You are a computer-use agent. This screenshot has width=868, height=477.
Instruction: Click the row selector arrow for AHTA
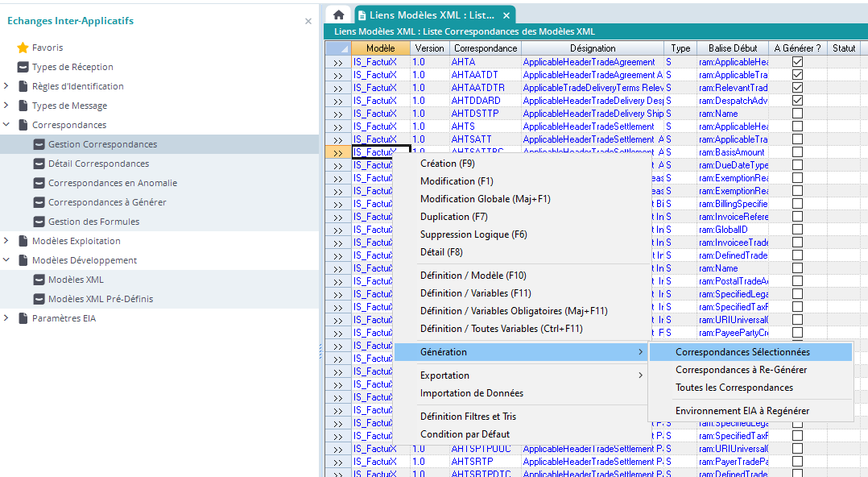337,62
